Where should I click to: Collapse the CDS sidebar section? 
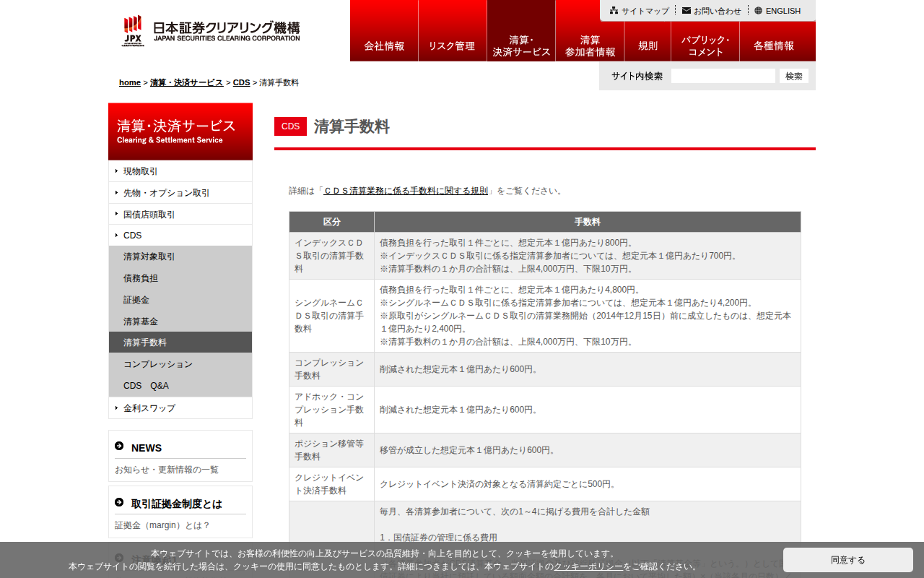tap(180, 235)
